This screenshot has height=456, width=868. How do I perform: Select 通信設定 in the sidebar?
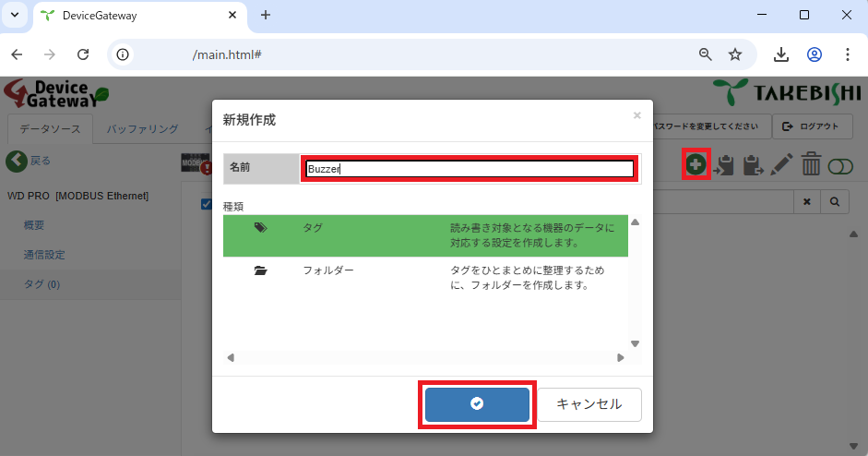[44, 255]
